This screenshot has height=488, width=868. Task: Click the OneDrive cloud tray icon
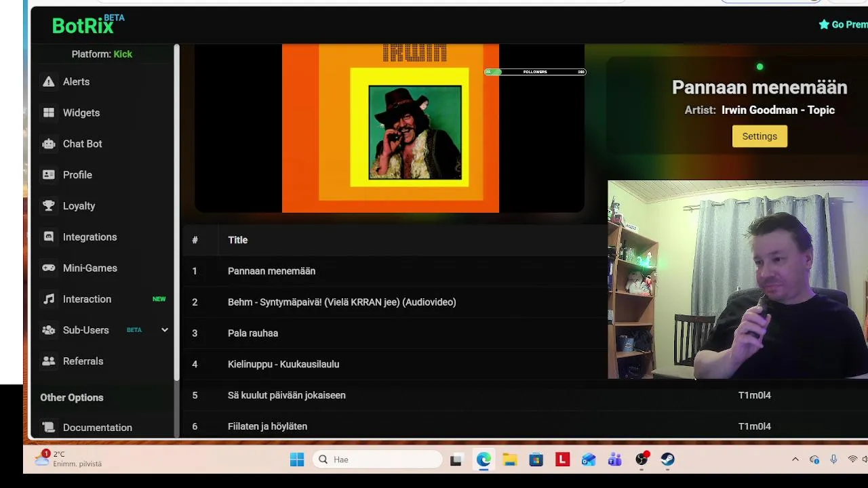(x=814, y=460)
